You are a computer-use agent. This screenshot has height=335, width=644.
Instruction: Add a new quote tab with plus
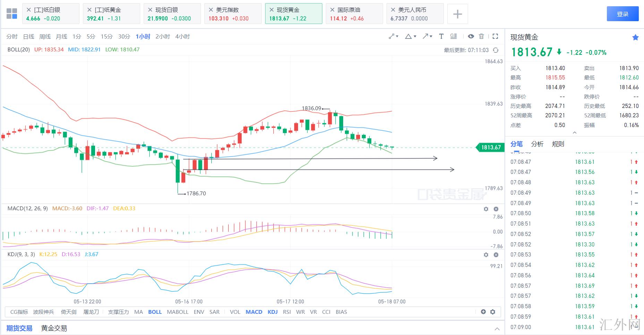click(x=457, y=14)
